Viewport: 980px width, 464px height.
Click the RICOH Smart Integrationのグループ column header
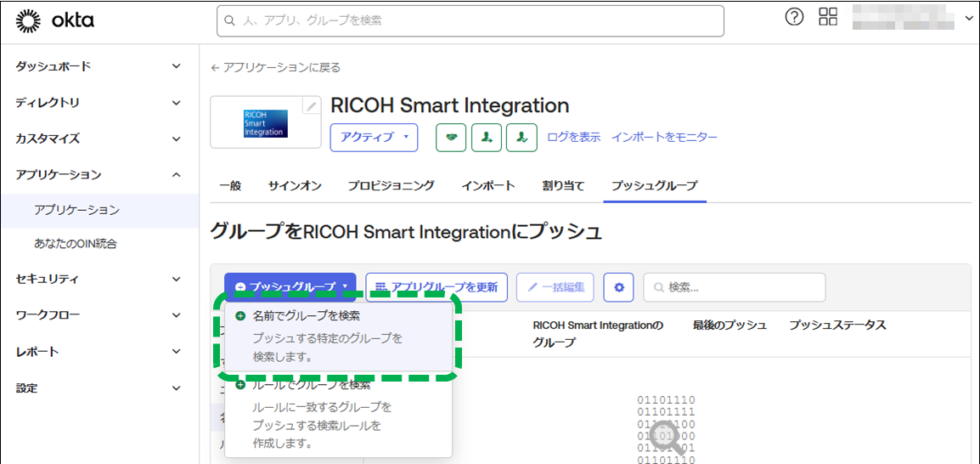click(598, 334)
